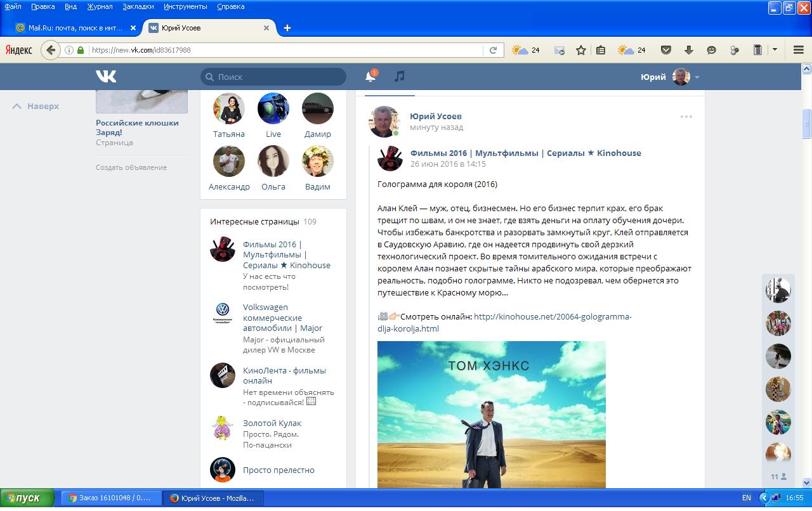Open the Российские клюшки Заряд! ad link
The height and width of the screenshot is (511, 812).
click(137, 127)
